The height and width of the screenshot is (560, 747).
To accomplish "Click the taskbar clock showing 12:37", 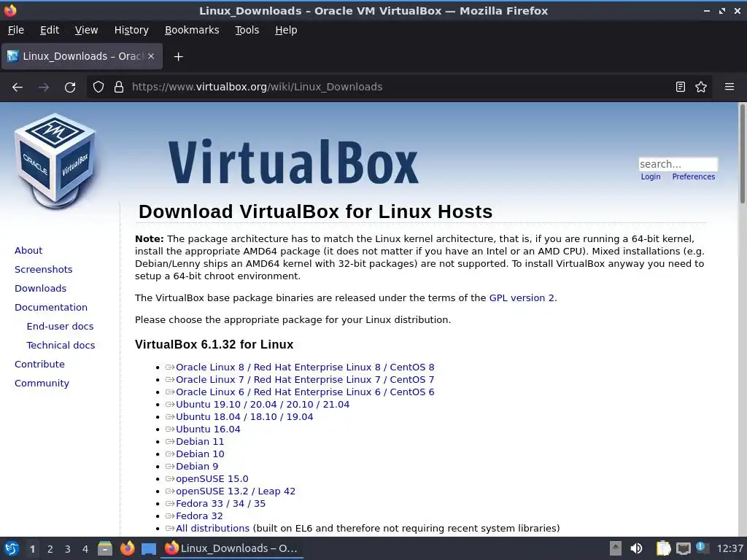I will pyautogui.click(x=729, y=548).
